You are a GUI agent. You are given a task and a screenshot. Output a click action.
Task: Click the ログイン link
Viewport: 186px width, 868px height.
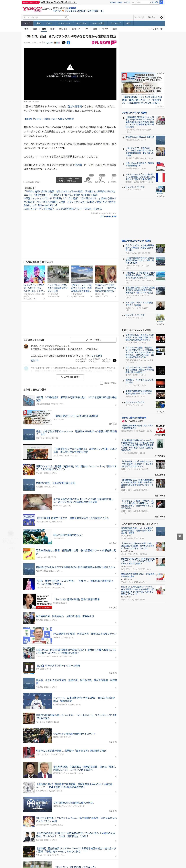tap(57, 11)
